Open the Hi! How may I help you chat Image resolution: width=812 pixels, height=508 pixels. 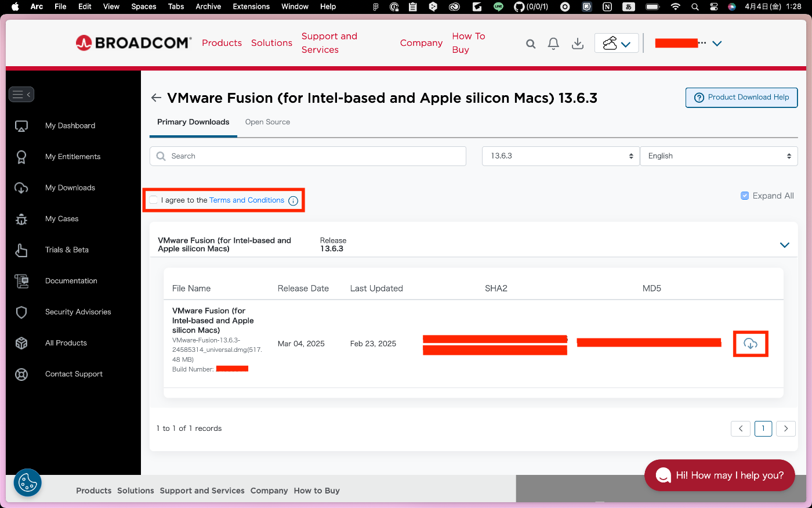(x=719, y=475)
